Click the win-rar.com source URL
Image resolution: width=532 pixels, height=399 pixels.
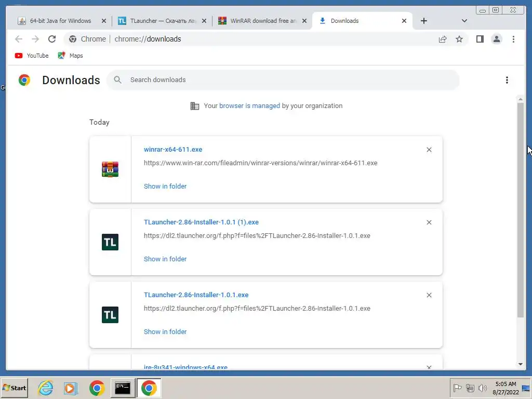pyautogui.click(x=261, y=163)
